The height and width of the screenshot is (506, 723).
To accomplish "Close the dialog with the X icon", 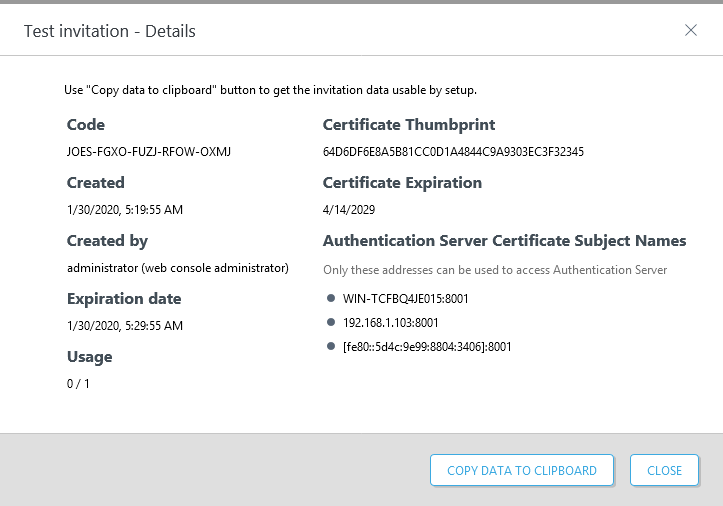I will tap(690, 30).
